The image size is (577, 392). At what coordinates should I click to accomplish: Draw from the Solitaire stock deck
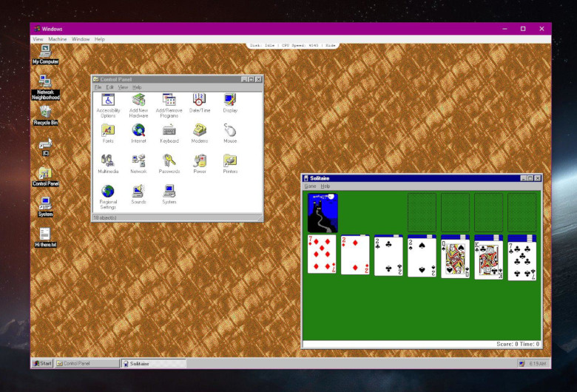point(323,212)
